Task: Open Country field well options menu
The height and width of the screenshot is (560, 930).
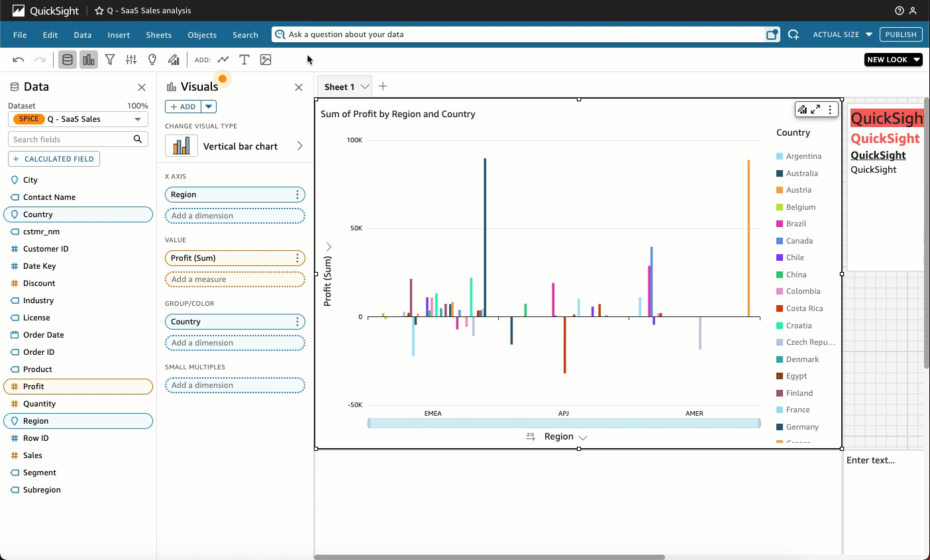Action: (x=297, y=322)
